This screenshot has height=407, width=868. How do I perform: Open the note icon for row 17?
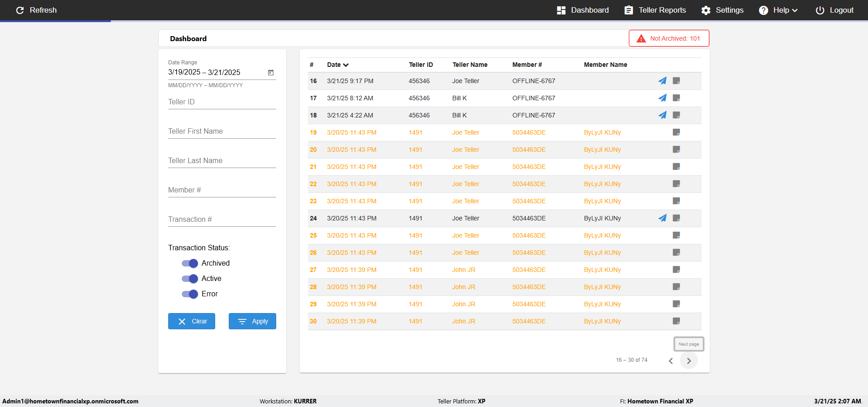click(x=676, y=98)
